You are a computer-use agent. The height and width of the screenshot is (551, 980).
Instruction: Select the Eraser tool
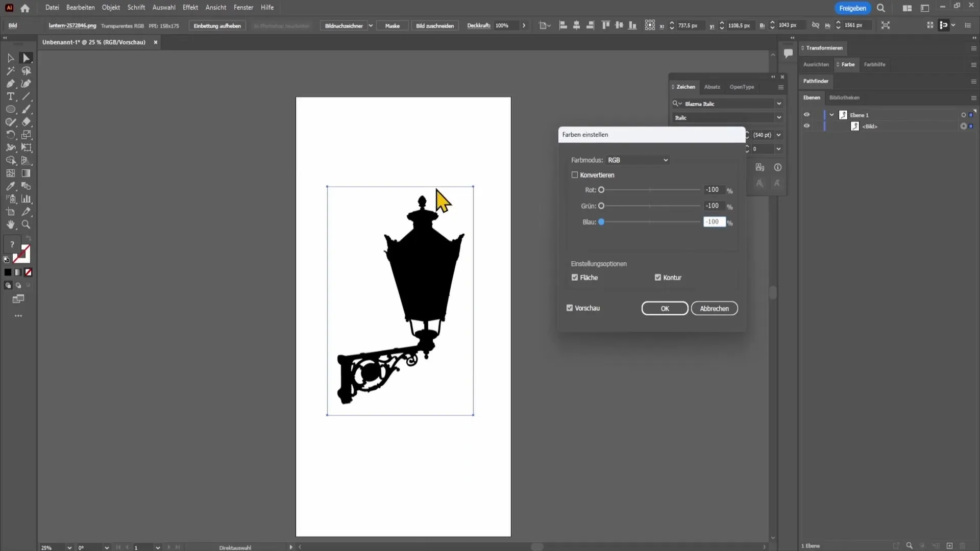[x=26, y=122]
